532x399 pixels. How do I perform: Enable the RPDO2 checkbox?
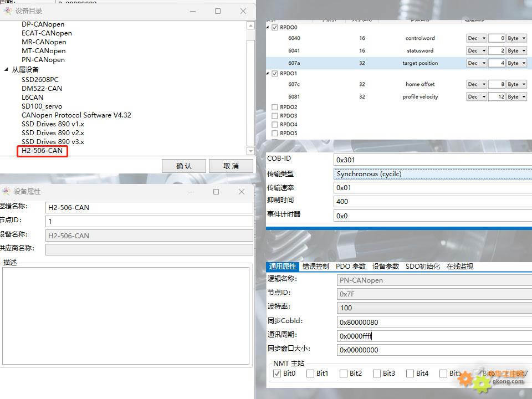pos(275,107)
